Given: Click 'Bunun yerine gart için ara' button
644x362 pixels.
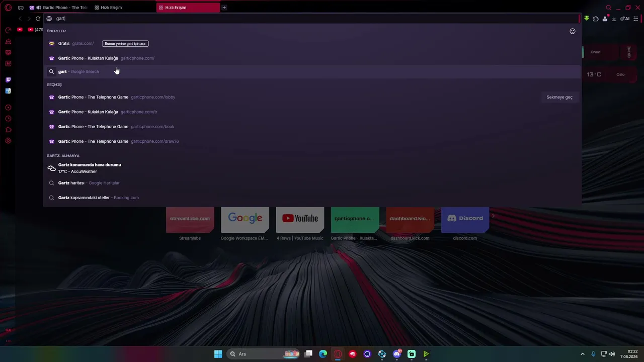Looking at the screenshot, I should [125, 44].
